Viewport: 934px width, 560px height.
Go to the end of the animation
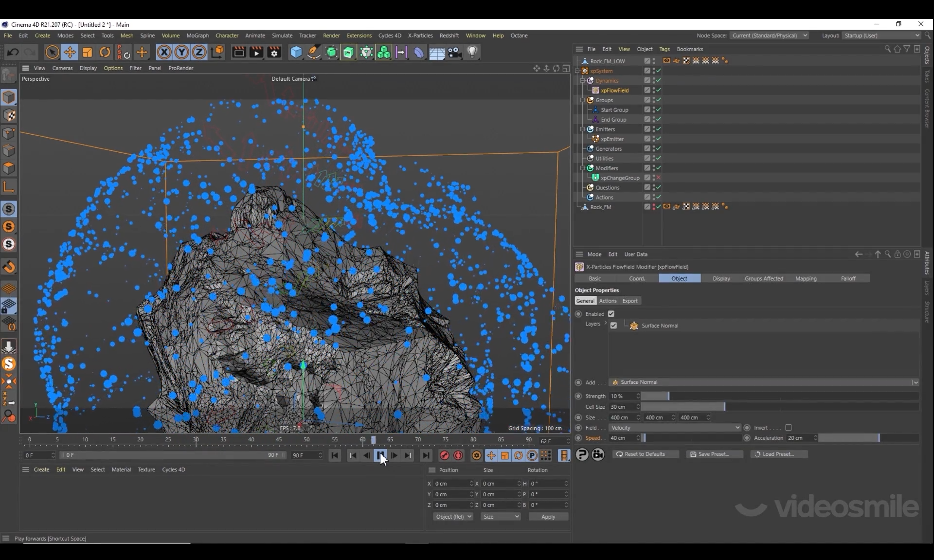coord(426,455)
